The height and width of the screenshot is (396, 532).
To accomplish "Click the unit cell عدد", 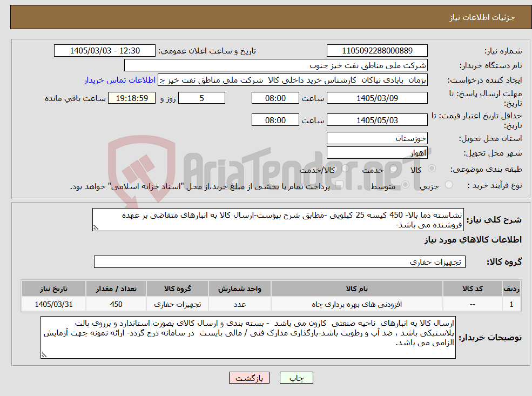I will coord(240,304).
